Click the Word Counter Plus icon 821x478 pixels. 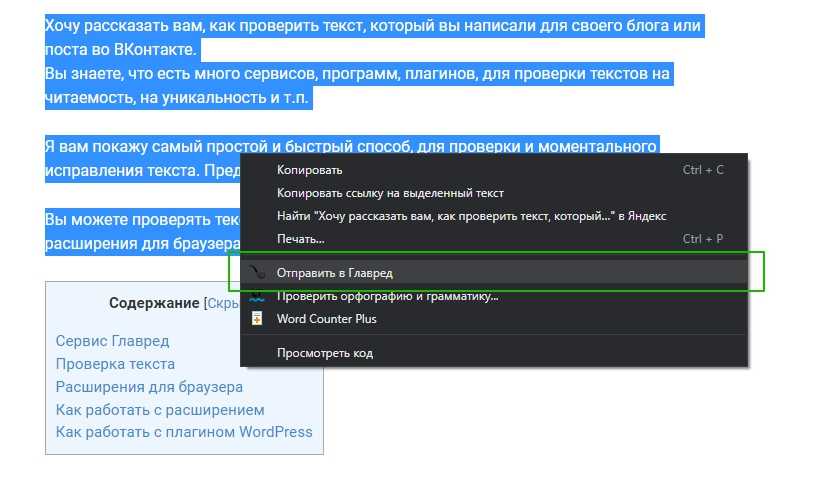pyautogui.click(x=257, y=319)
